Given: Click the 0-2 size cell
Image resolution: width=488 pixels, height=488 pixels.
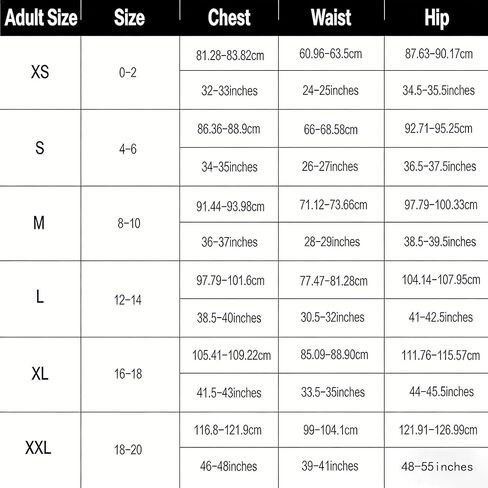Looking at the screenshot, I should pyautogui.click(x=128, y=72).
